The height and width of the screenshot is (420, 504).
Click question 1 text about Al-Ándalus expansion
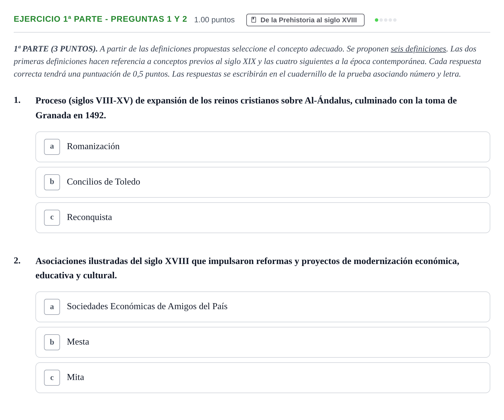pos(246,108)
